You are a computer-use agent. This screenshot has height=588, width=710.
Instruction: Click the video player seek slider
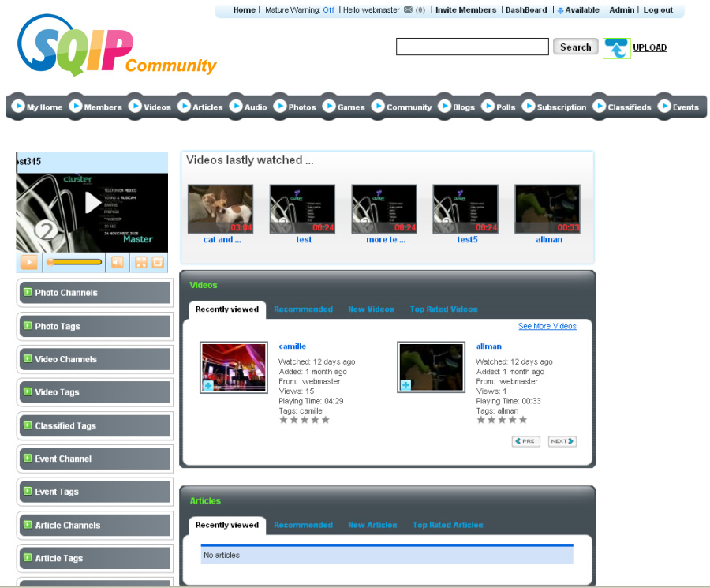(x=74, y=262)
